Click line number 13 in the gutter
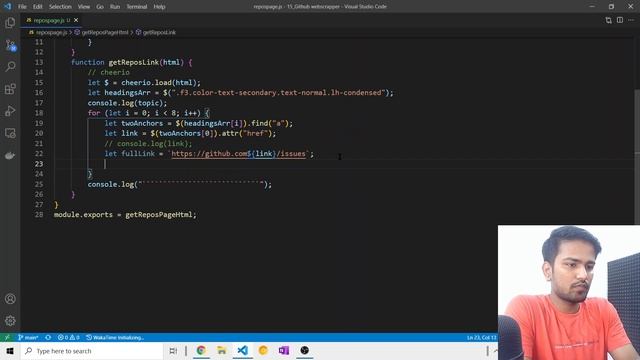This screenshot has height=360, width=640. pyautogui.click(x=39, y=62)
